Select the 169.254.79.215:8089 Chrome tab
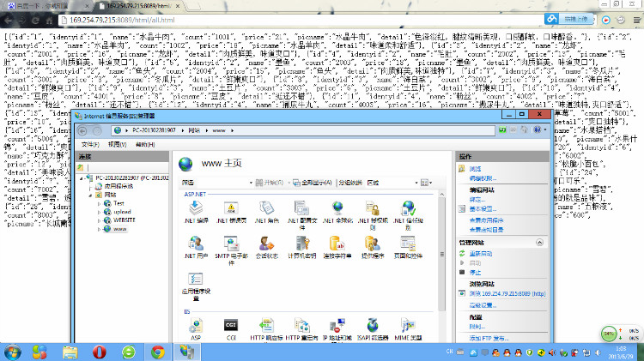The height and width of the screenshot is (361, 644). coord(138,6)
